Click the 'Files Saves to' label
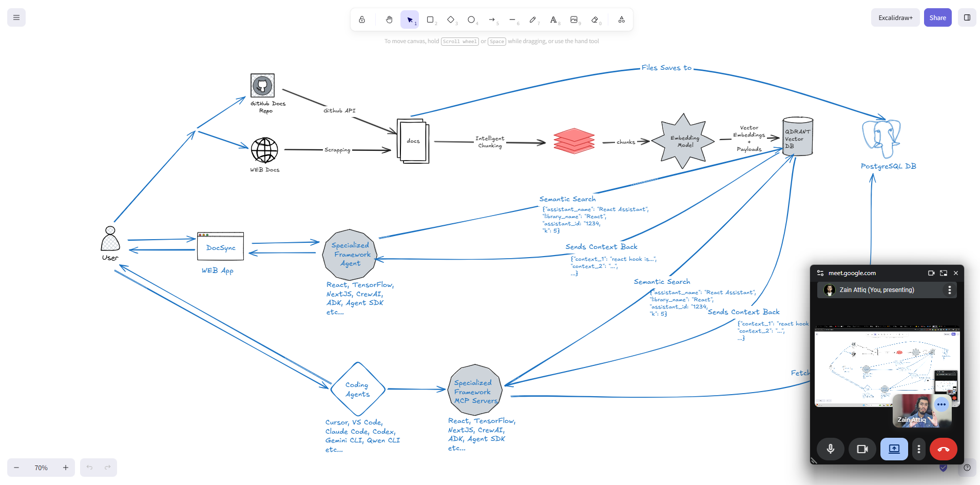 click(666, 68)
